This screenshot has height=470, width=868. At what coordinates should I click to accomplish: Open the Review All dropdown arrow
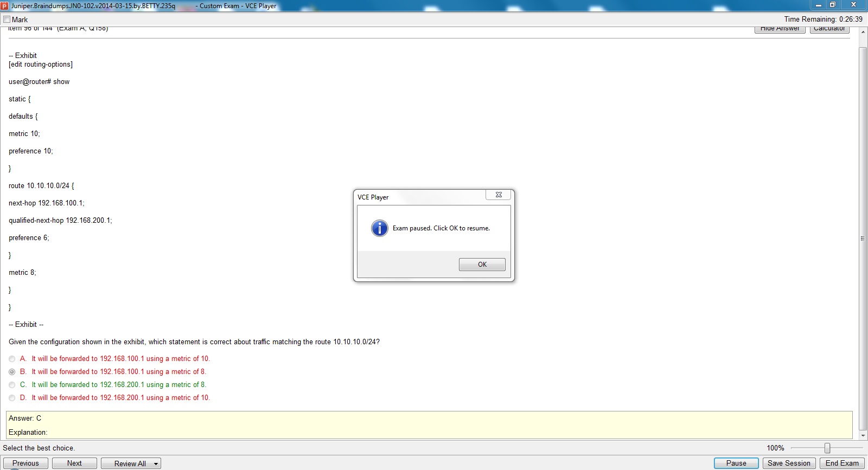[x=156, y=464]
